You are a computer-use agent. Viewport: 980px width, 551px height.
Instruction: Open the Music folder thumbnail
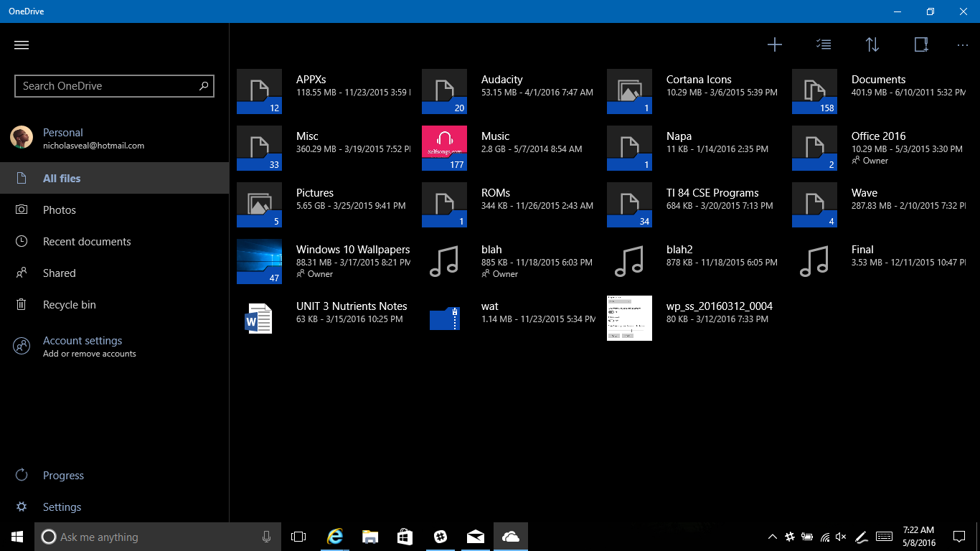(444, 148)
